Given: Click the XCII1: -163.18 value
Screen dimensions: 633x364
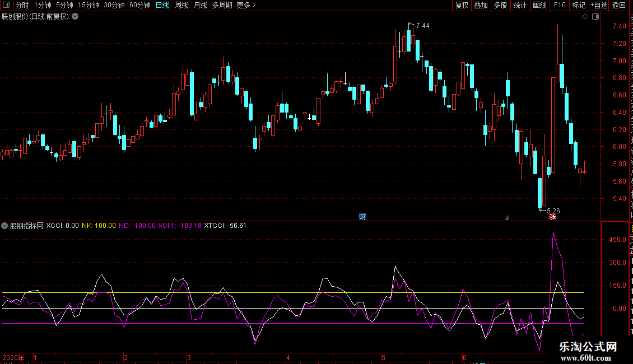Looking at the screenshot, I should tap(180, 226).
